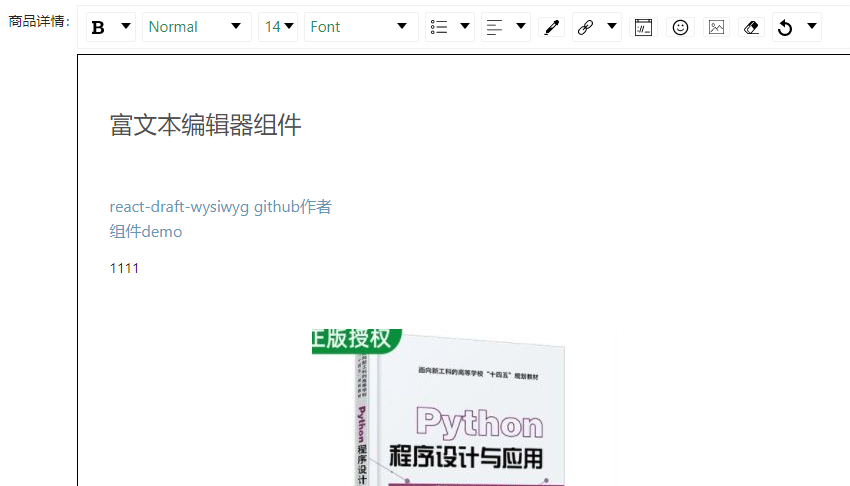
Task: Open the Normal block type dropdown
Action: 197,27
